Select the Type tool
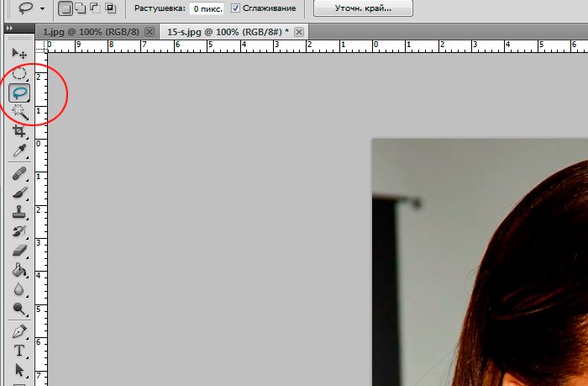 [19, 350]
